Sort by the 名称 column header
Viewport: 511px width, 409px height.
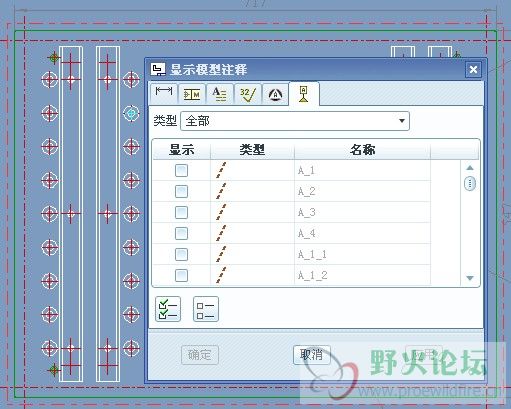click(x=363, y=150)
